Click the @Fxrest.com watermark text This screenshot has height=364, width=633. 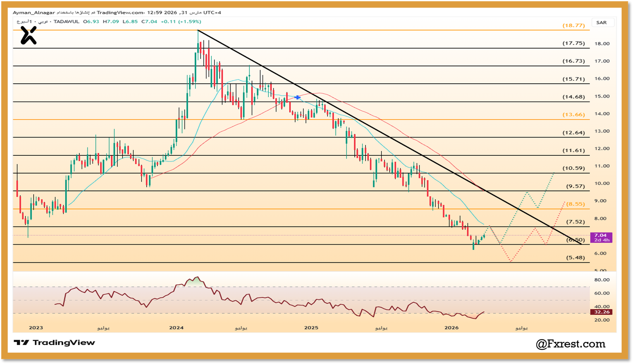570,344
